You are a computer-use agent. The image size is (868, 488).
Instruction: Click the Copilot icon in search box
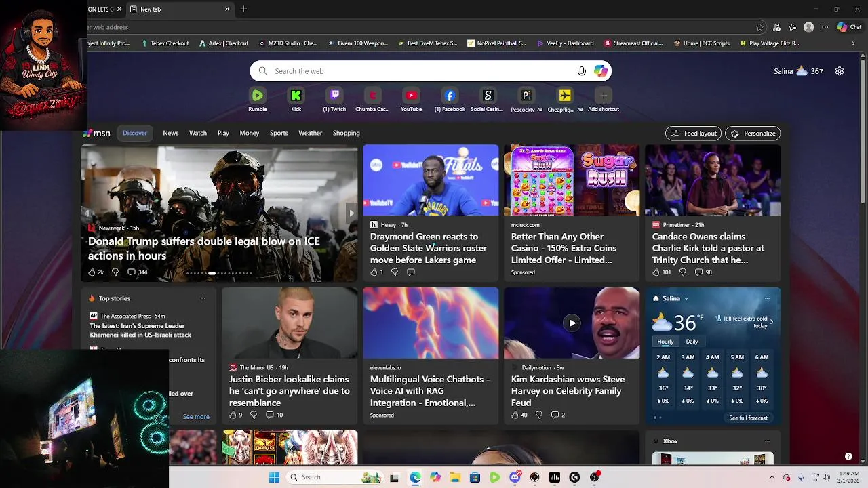(x=601, y=71)
